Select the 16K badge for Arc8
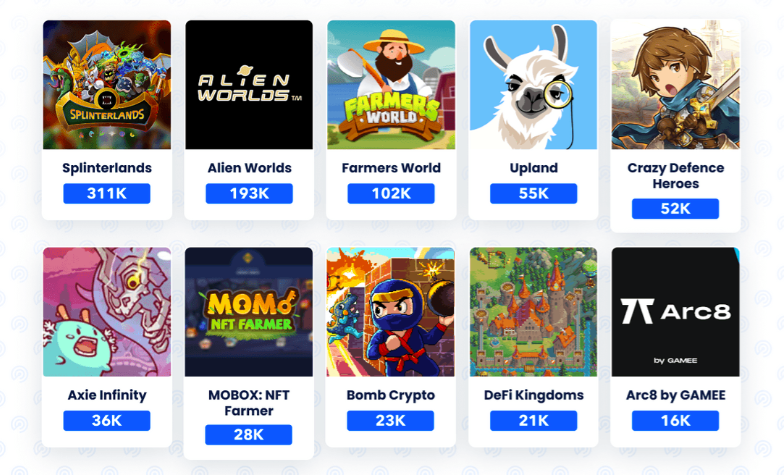The width and height of the screenshot is (784, 475). point(676,420)
